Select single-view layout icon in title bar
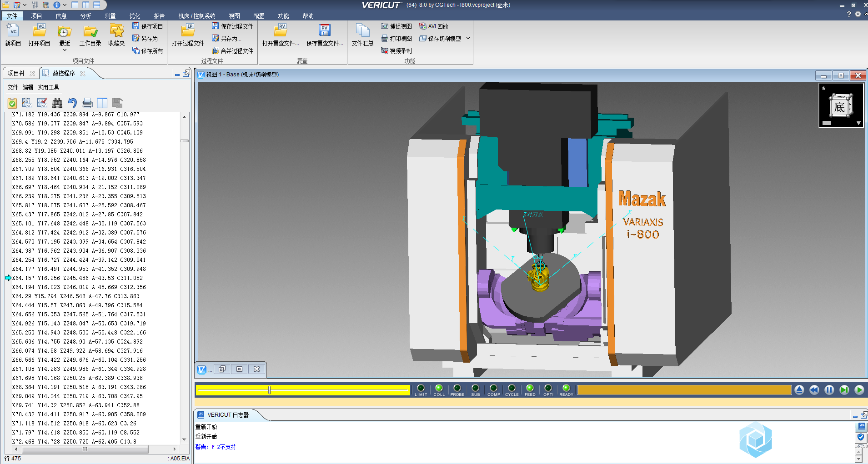868x464 pixels. pos(75,5)
